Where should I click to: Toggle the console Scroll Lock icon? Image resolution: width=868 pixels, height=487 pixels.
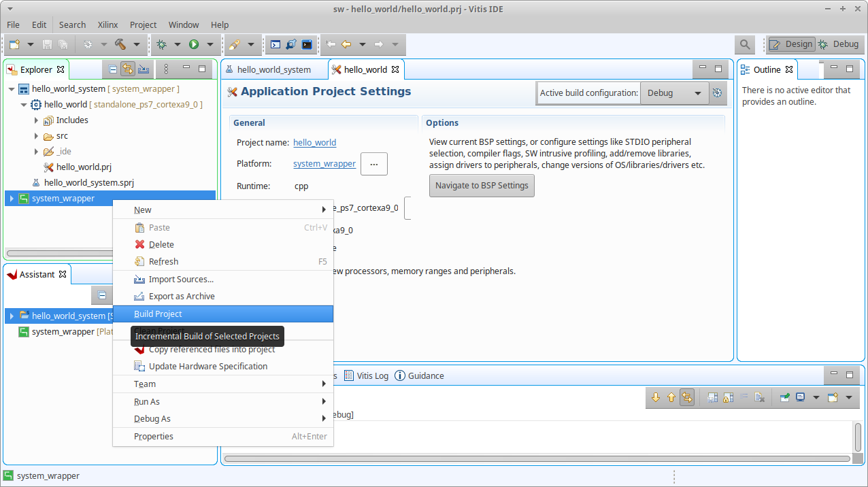pyautogui.click(x=727, y=398)
